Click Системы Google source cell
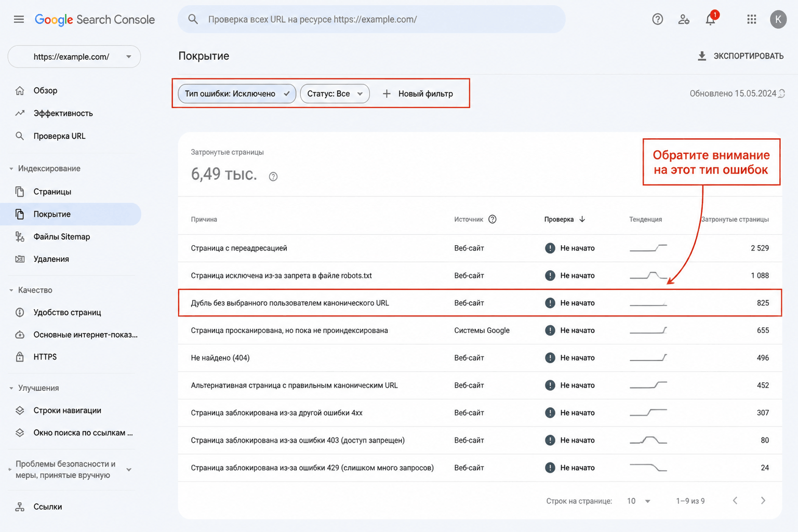The width and height of the screenshot is (798, 532). (x=482, y=330)
